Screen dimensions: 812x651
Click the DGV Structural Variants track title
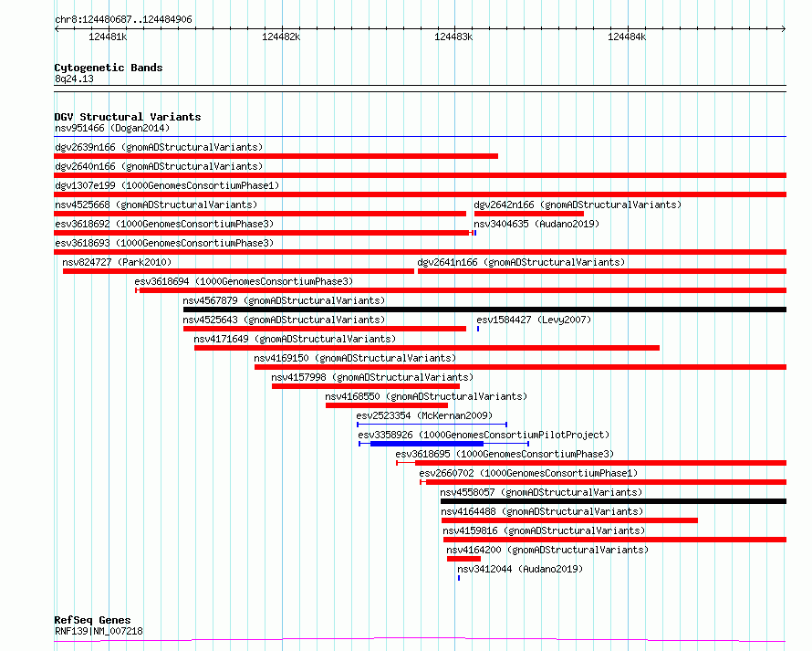click(x=128, y=117)
